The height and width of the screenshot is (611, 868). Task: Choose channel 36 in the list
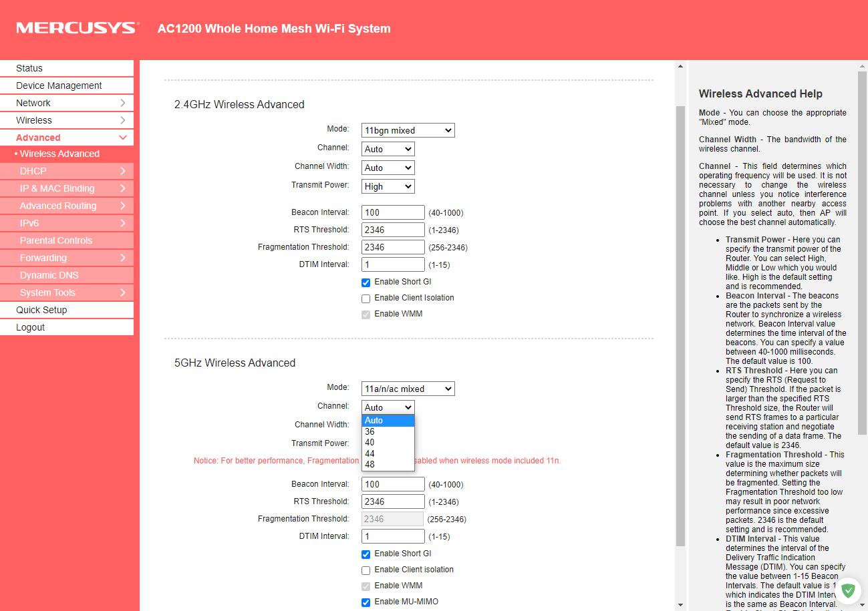(370, 431)
